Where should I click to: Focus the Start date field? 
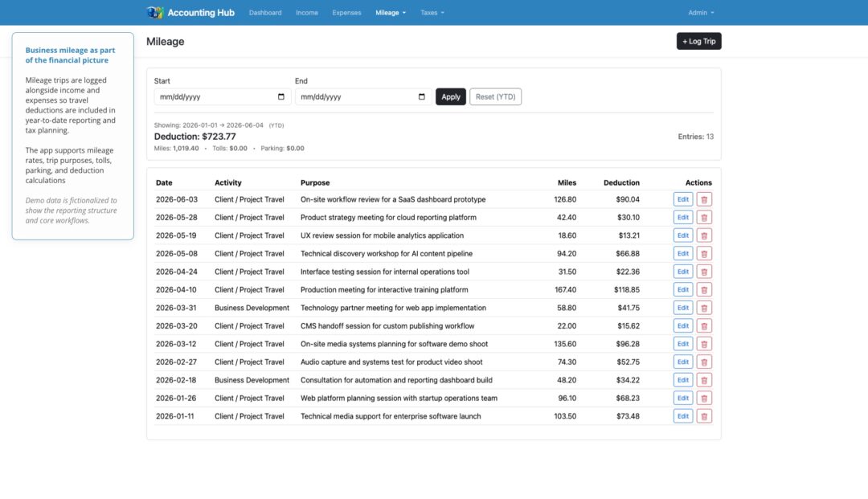[223, 96]
